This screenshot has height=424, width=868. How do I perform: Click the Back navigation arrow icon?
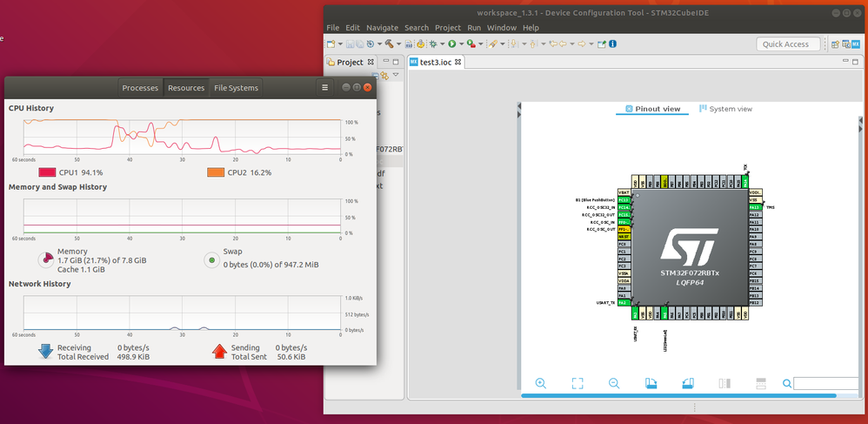tap(563, 44)
